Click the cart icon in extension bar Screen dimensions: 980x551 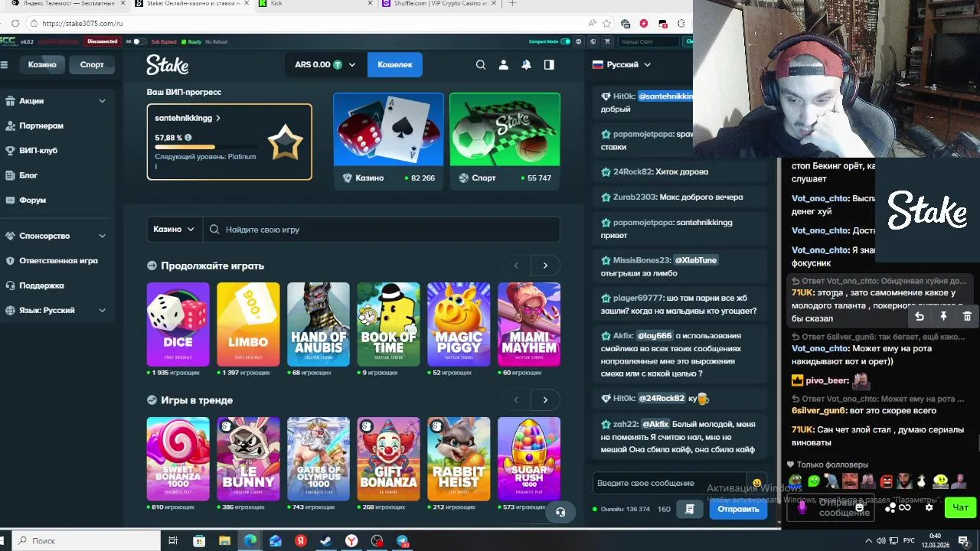(x=607, y=41)
